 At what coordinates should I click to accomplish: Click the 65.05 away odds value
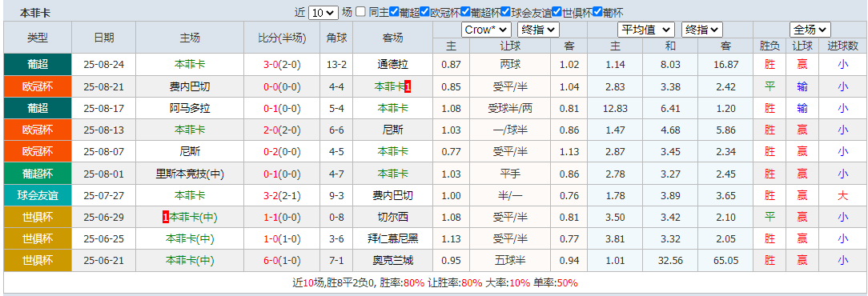[x=725, y=261]
